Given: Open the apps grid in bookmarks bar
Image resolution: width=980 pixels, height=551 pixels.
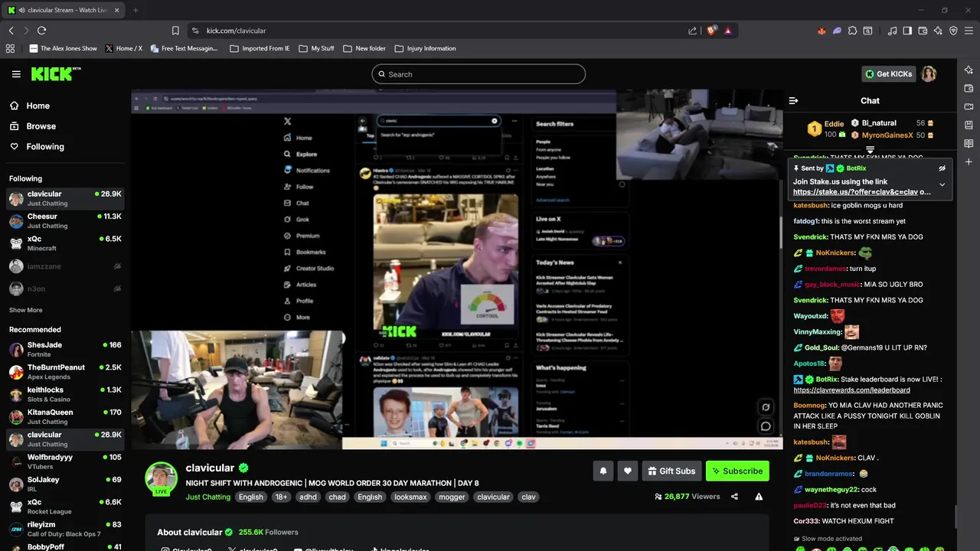Looking at the screenshot, I should click(x=10, y=48).
